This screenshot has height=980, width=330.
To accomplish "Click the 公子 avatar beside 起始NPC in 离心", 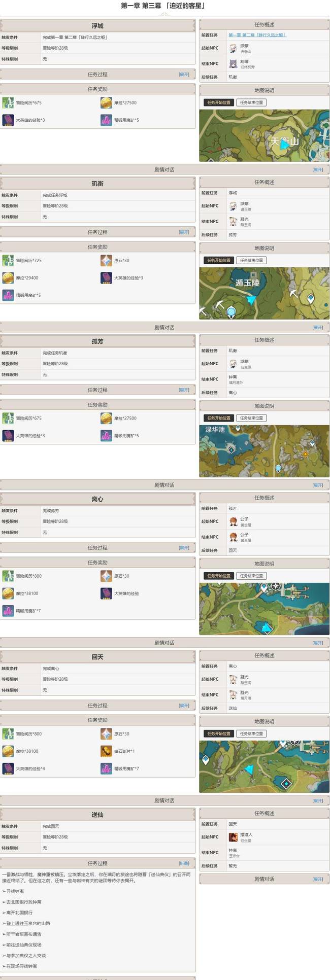I will (233, 521).
